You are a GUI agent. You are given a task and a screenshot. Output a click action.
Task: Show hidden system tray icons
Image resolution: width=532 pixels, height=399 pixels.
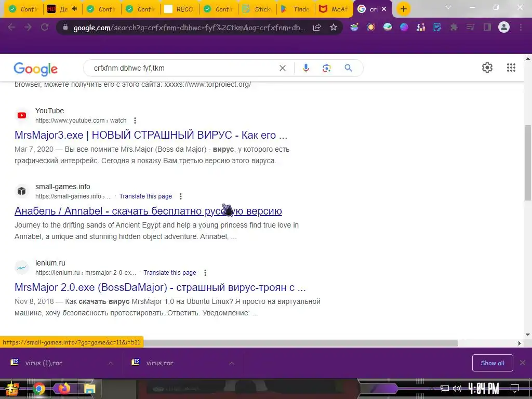coord(432,389)
